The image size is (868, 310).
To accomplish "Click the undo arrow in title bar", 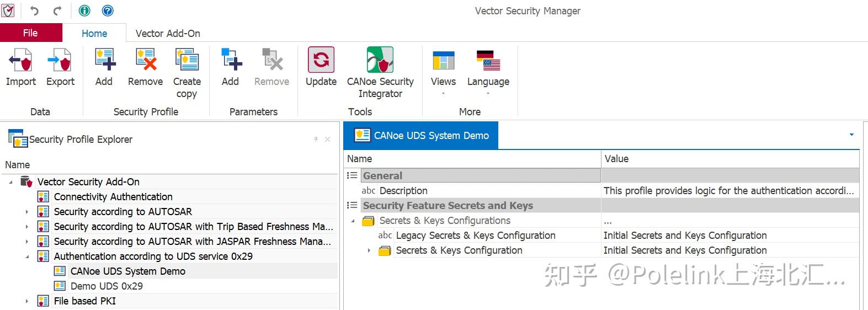I will tap(34, 10).
